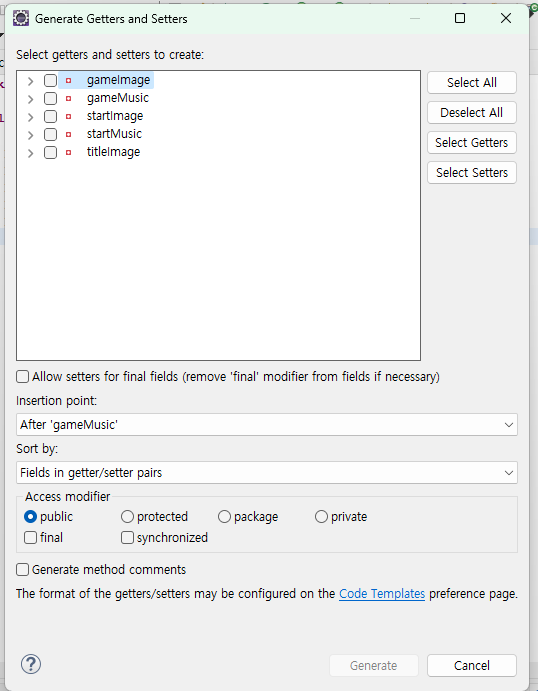Open the Sort by dropdown
This screenshot has width=538, height=691.
click(x=267, y=472)
